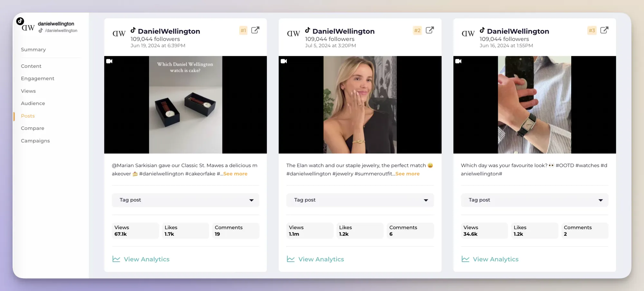This screenshot has height=291, width=644.
Task: Click View Analytics text for the 1.1m views post
Action: [321, 259]
